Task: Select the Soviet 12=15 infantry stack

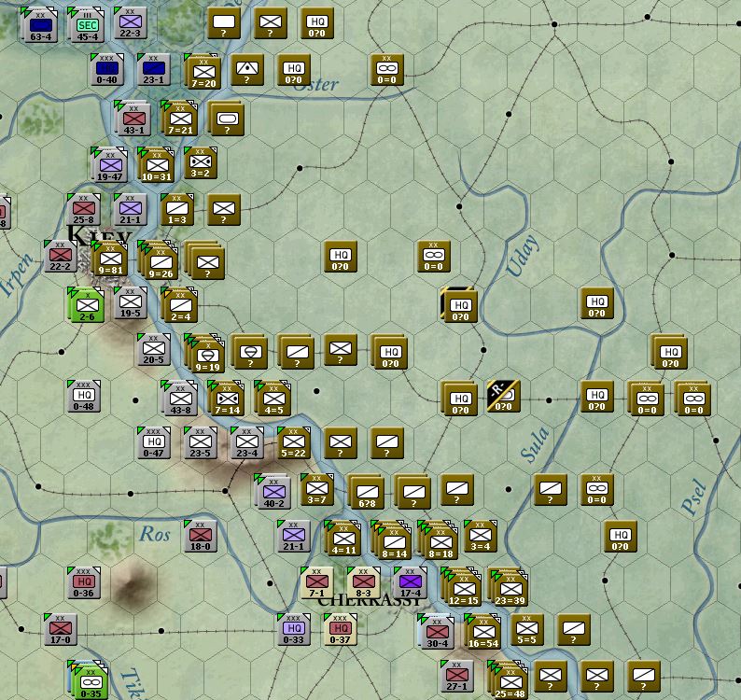Action: 464,589
